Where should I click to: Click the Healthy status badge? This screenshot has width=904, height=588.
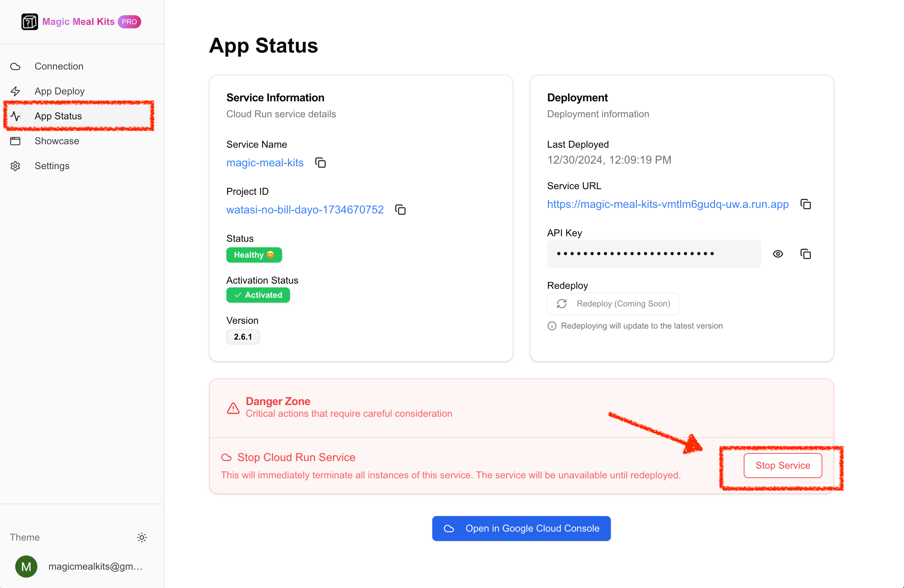(254, 255)
